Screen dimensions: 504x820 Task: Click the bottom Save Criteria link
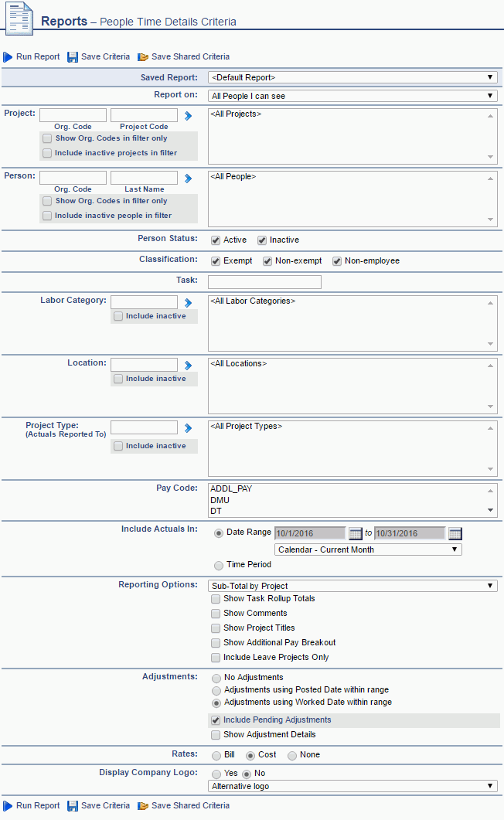coord(105,805)
